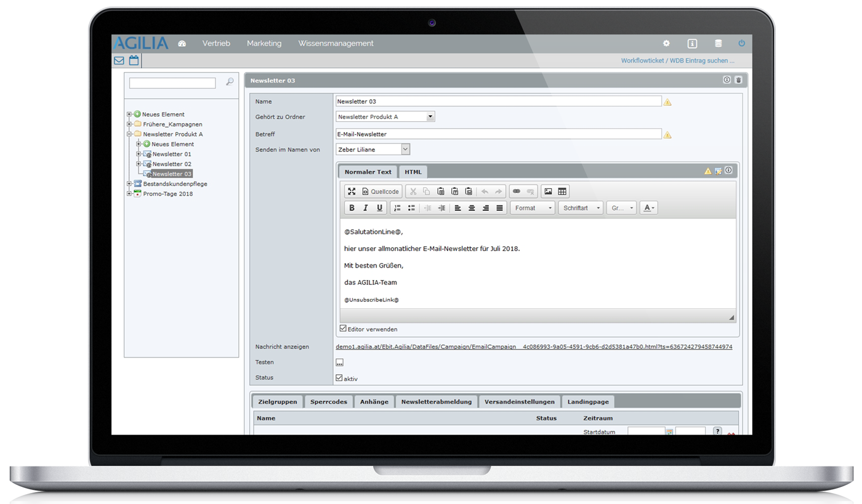Align text right
The height and width of the screenshot is (504, 862).
click(486, 208)
